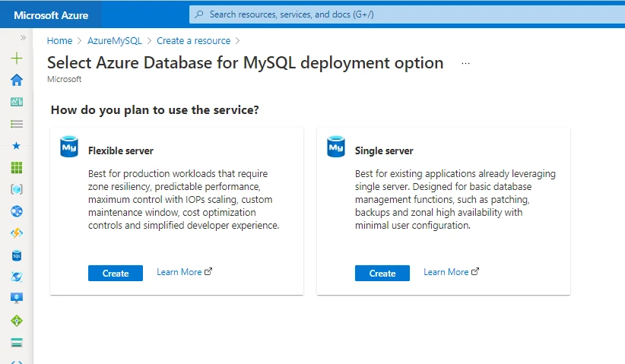
Task: Click the search magnifier icon in top bar
Action: [199, 14]
